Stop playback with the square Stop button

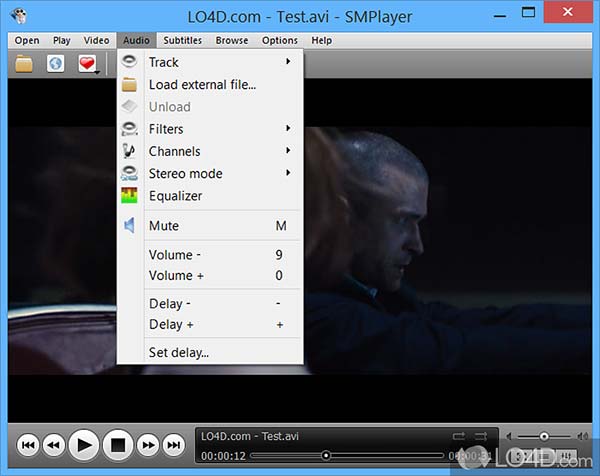pos(118,445)
